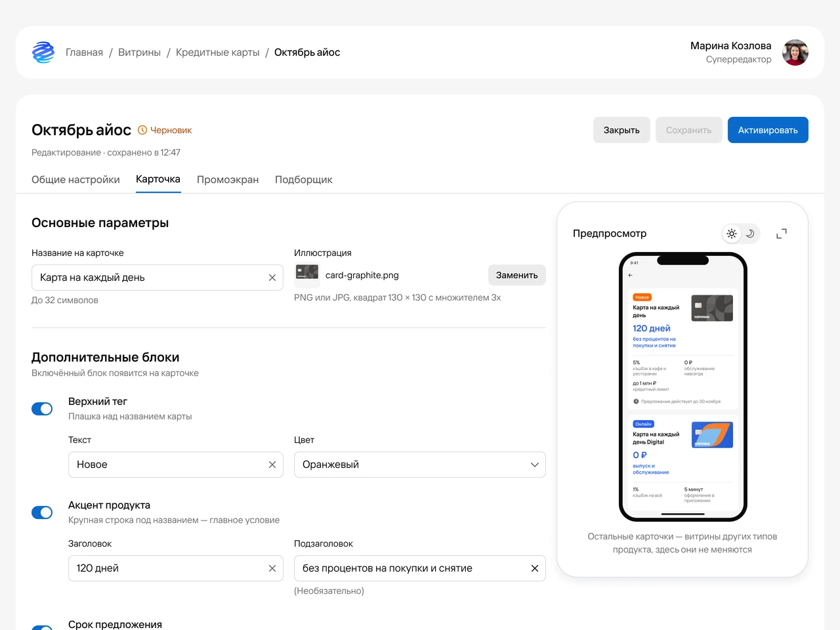Click the back arrow in phone preview
The image size is (840, 630).
pyautogui.click(x=631, y=276)
